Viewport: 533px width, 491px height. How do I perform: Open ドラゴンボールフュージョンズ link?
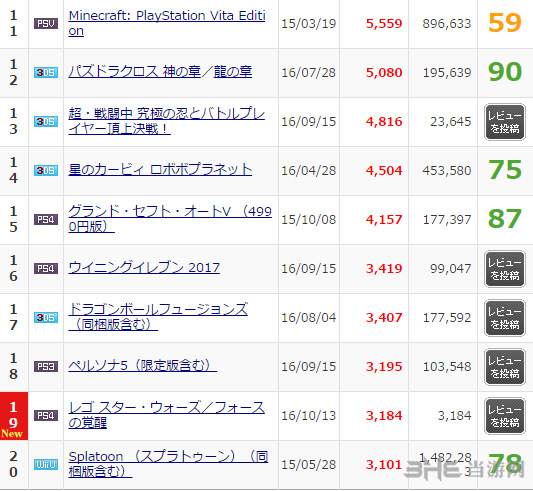pos(158,317)
